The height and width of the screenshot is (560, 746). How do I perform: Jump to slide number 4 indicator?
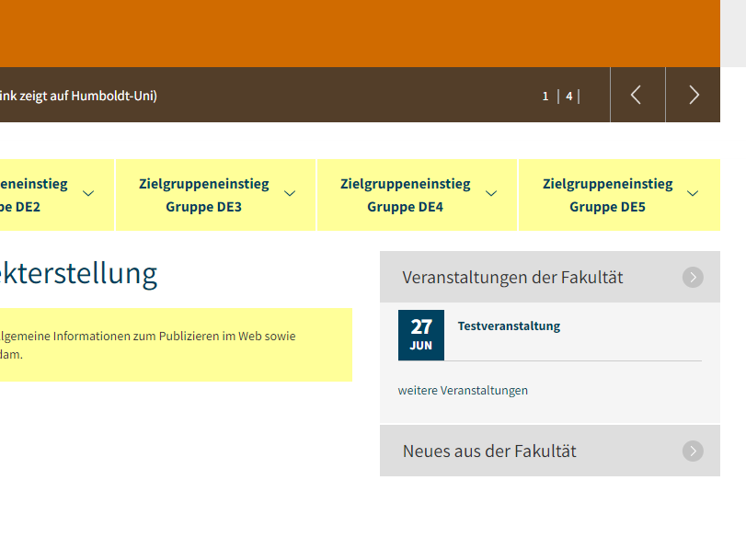(569, 96)
